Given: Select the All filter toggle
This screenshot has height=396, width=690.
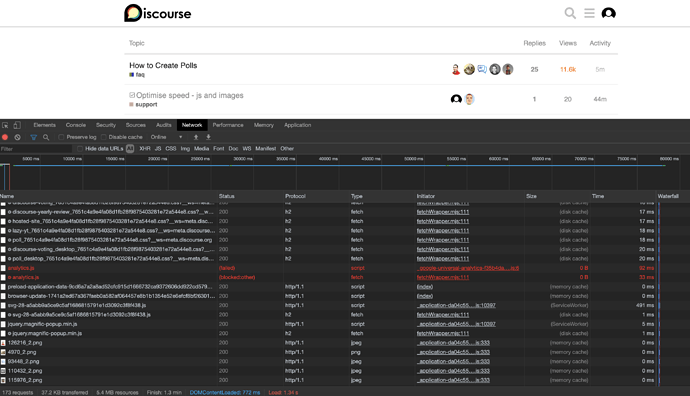Looking at the screenshot, I should (130, 149).
